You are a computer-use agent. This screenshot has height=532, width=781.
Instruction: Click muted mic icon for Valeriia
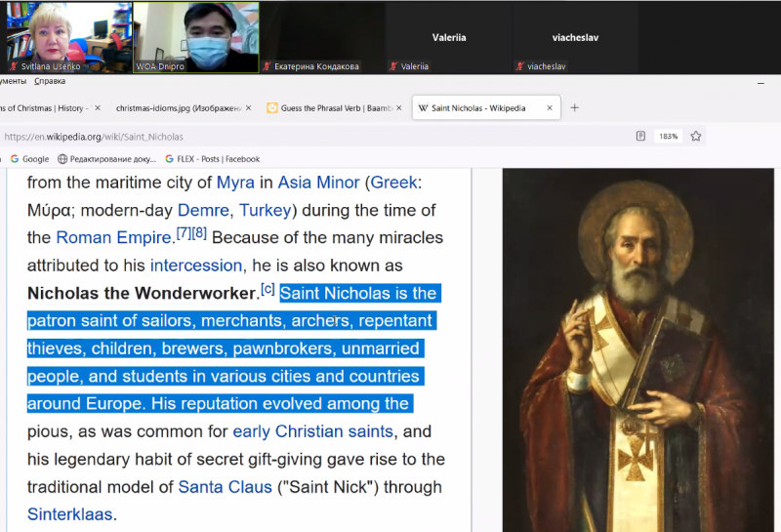click(x=393, y=66)
